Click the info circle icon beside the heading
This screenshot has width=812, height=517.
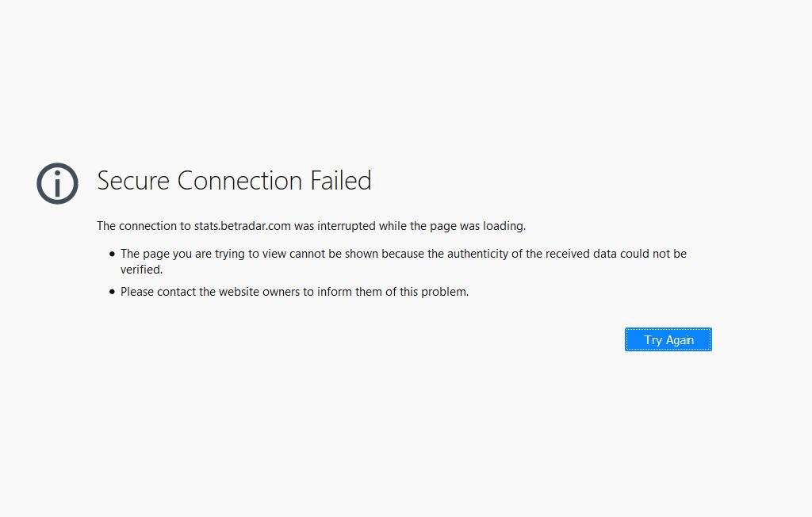[x=58, y=183]
